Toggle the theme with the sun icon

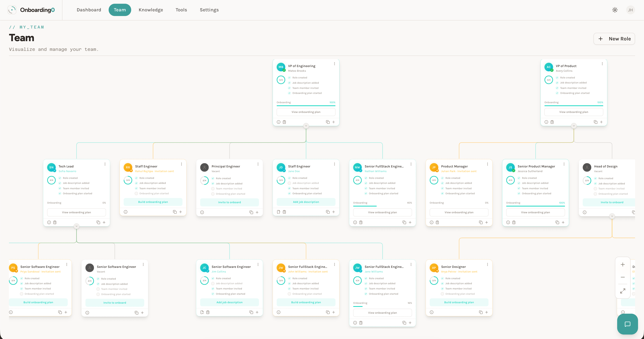click(x=615, y=10)
